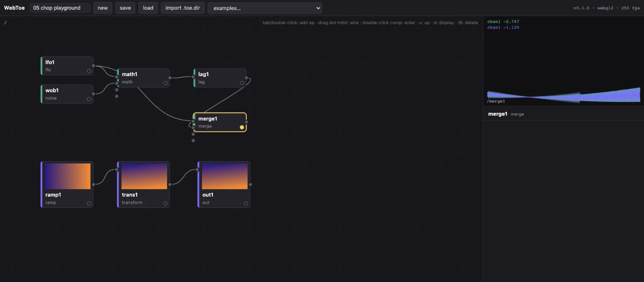Viewport: 644px width, 282px height.
Task: Click math1's first input connector
Action: tap(117, 77)
